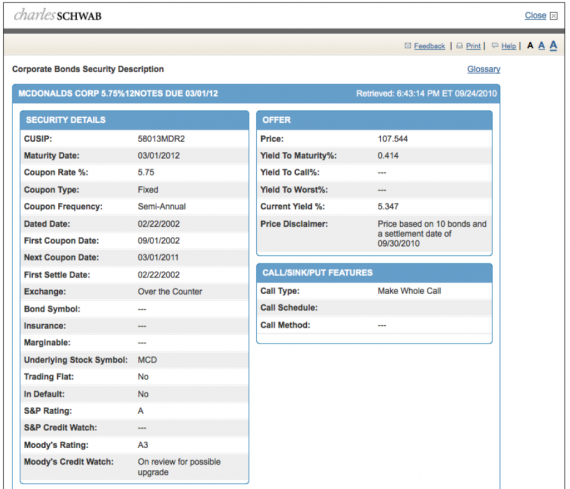Click the Charles Schwab logo
This screenshot has width=570, height=489.
coord(57,15)
